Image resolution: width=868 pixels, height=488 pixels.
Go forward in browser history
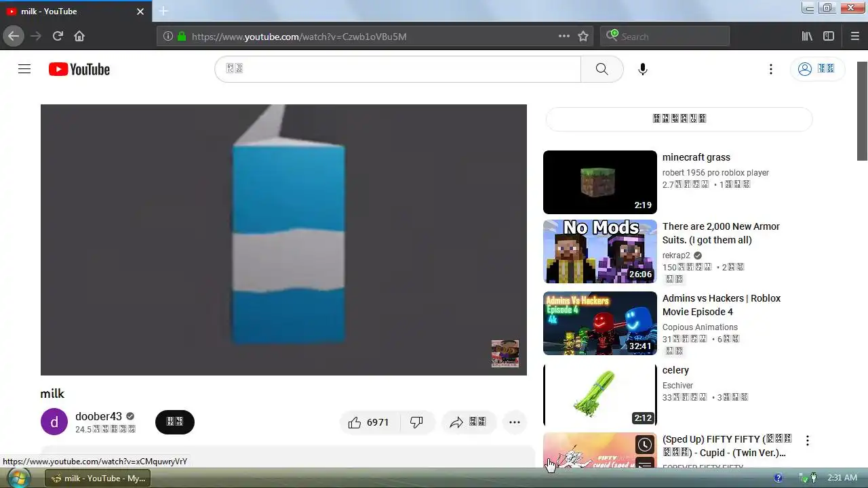click(x=36, y=36)
